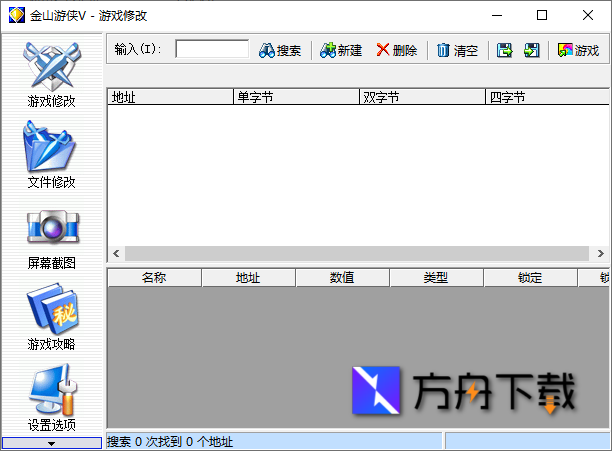
Task: Expand sidebar with bottom down arrow
Action: [52, 443]
